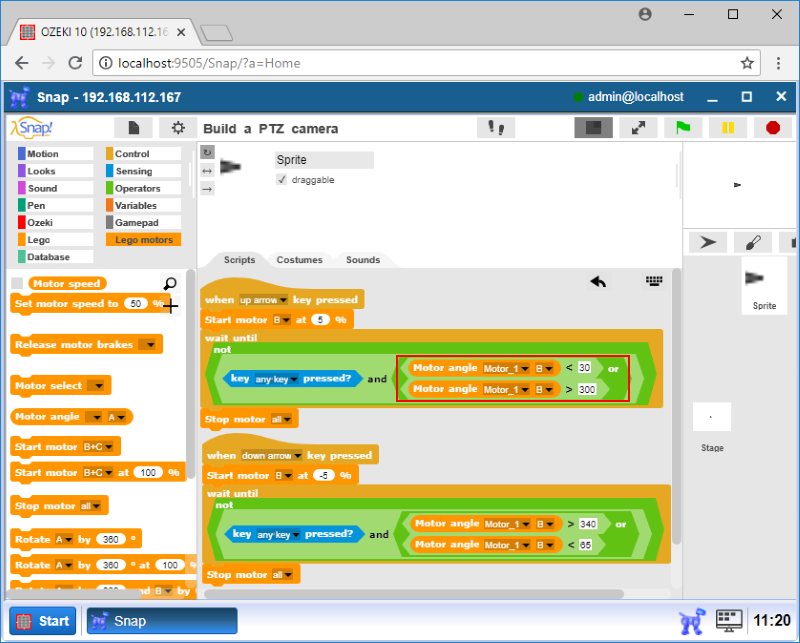The height and width of the screenshot is (643, 800).
Task: Click the Start button in taskbar
Action: click(x=43, y=621)
